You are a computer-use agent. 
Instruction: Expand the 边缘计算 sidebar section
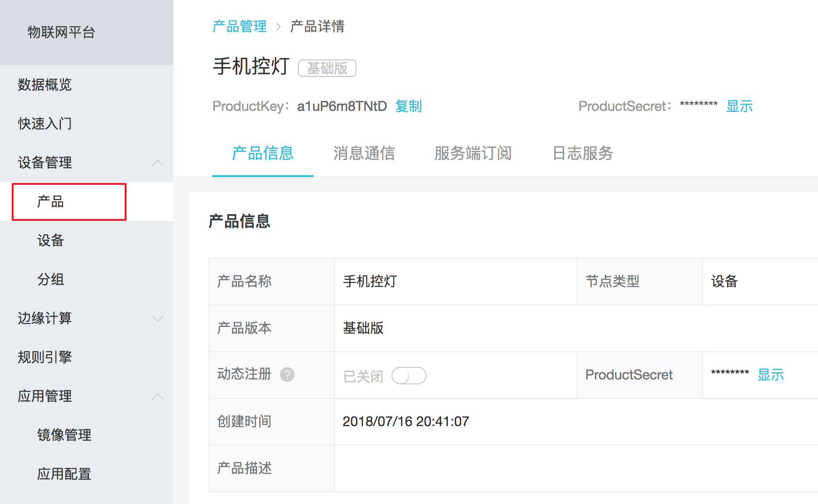pos(157,319)
